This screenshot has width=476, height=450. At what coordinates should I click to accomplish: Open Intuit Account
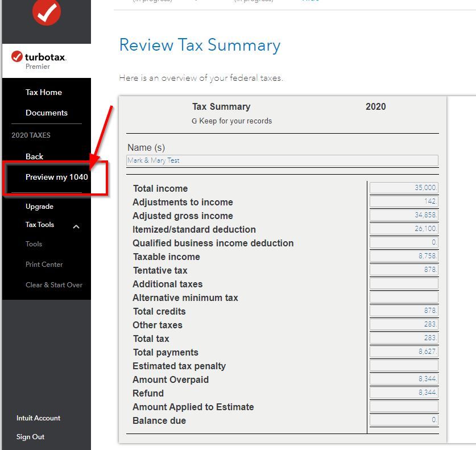coord(38,418)
